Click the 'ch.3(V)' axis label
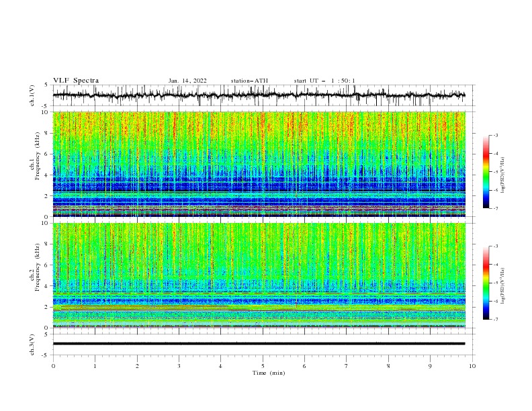Viewport: 532px width, 411px height. (x=32, y=345)
